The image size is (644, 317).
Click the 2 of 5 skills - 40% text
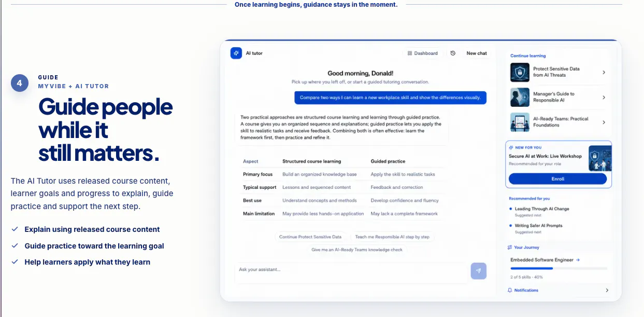527,277
